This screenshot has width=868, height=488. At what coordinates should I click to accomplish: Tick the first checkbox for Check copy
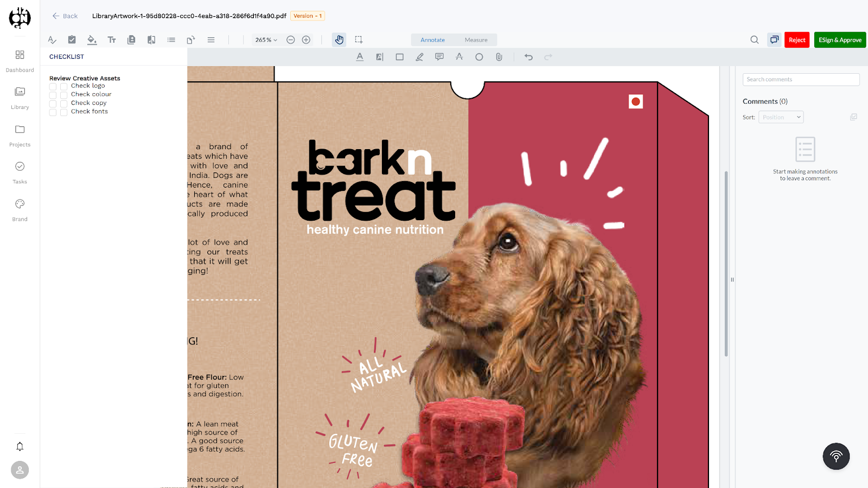point(53,104)
